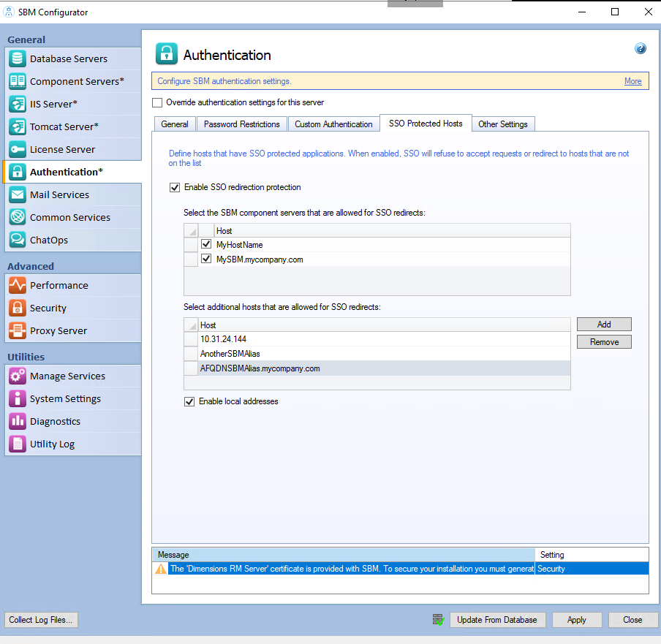Open the help icon in the Authentication panel
This screenshot has height=644, width=661.
[x=641, y=48]
